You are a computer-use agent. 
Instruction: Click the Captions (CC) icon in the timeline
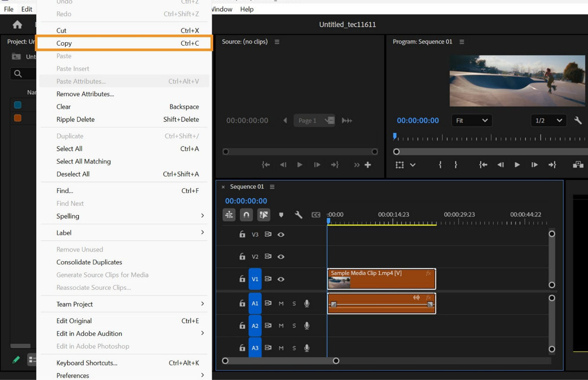point(316,215)
